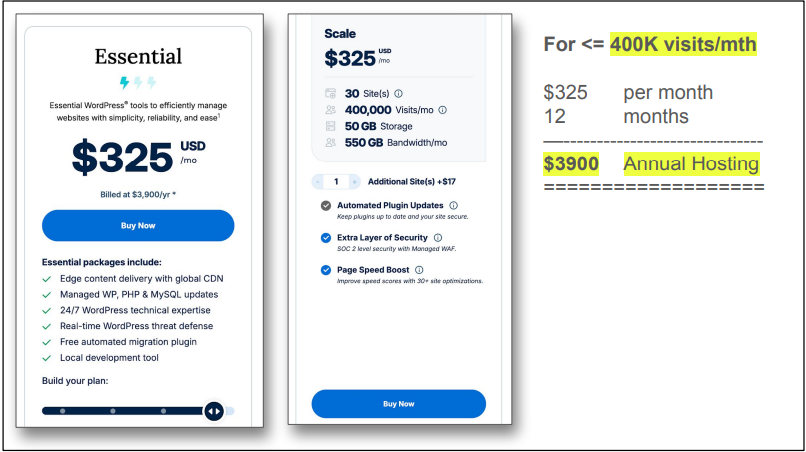Click the lightning bolt icons under Essential
The image size is (806, 452).
pos(138,83)
